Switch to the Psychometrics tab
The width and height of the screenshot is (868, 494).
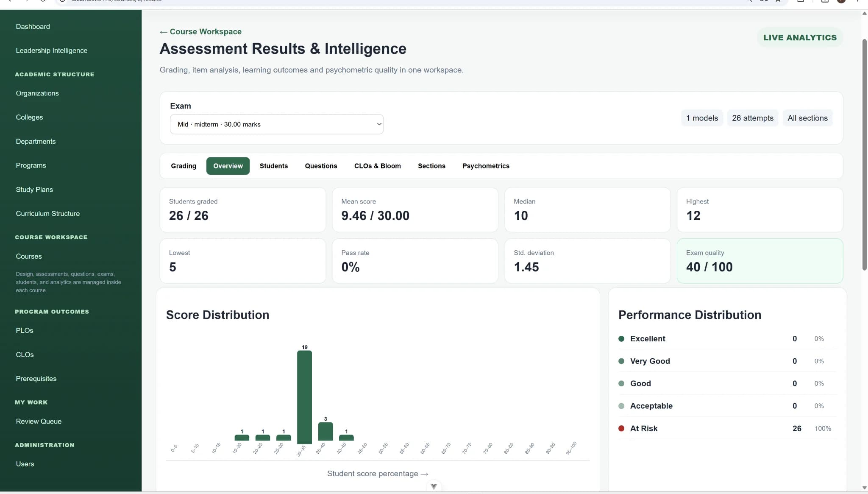[486, 166]
